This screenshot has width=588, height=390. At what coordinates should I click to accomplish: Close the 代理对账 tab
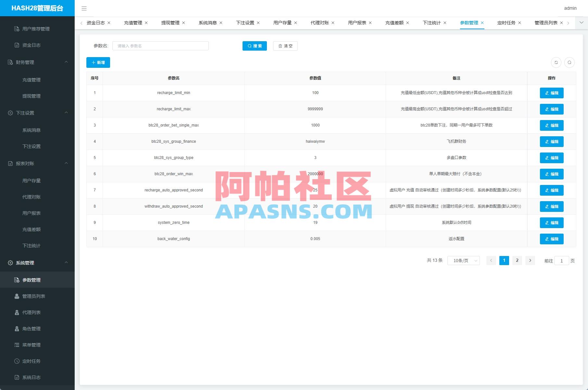pyautogui.click(x=332, y=23)
